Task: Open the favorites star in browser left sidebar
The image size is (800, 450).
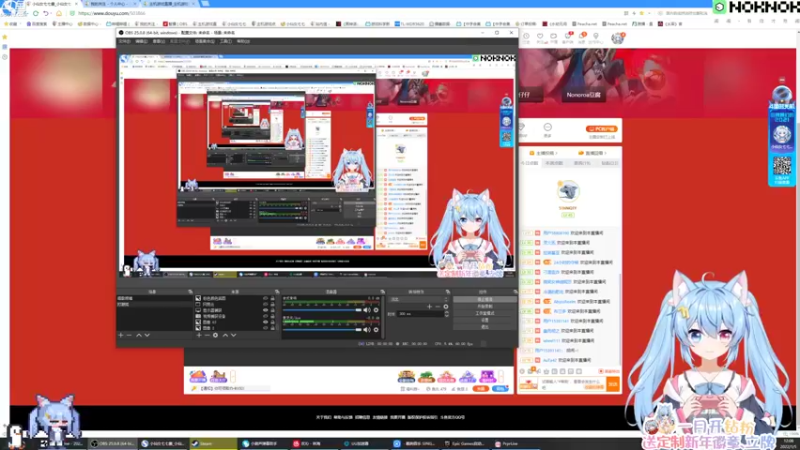Action: click(x=5, y=37)
